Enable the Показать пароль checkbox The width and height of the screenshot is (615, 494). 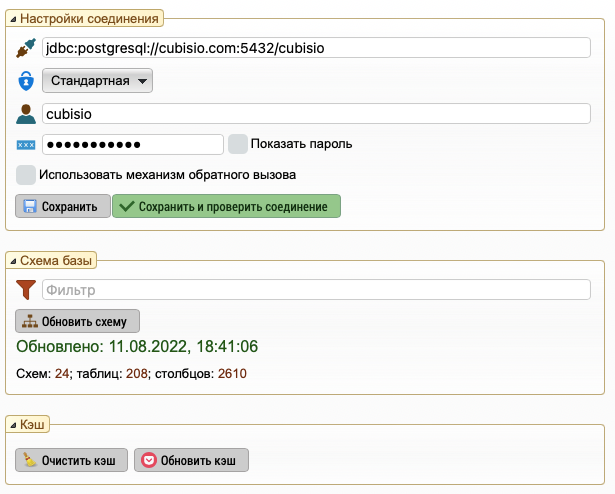(x=237, y=144)
